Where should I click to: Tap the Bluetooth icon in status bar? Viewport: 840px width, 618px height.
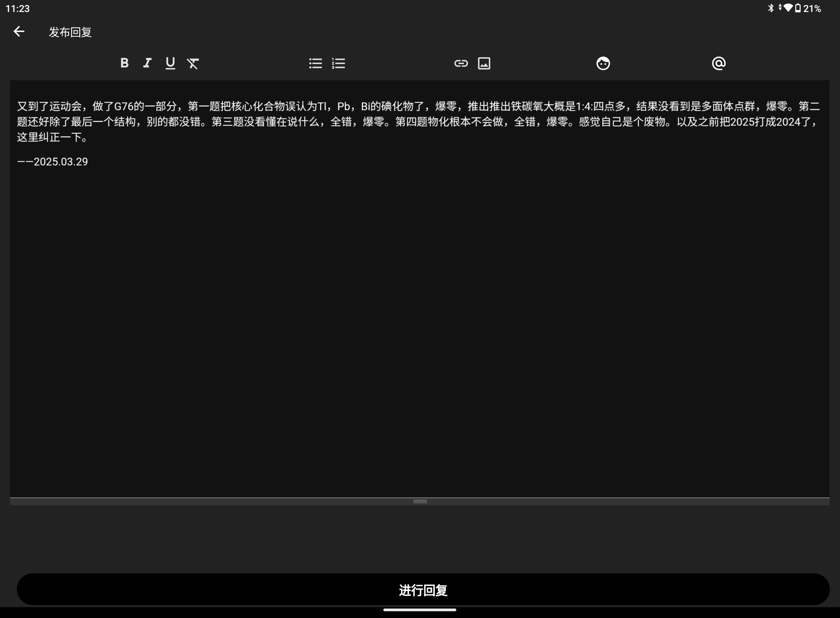click(771, 8)
